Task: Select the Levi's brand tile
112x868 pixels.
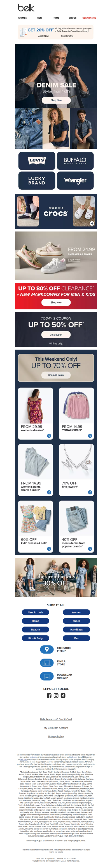Action: pyautogui.click(x=37, y=160)
